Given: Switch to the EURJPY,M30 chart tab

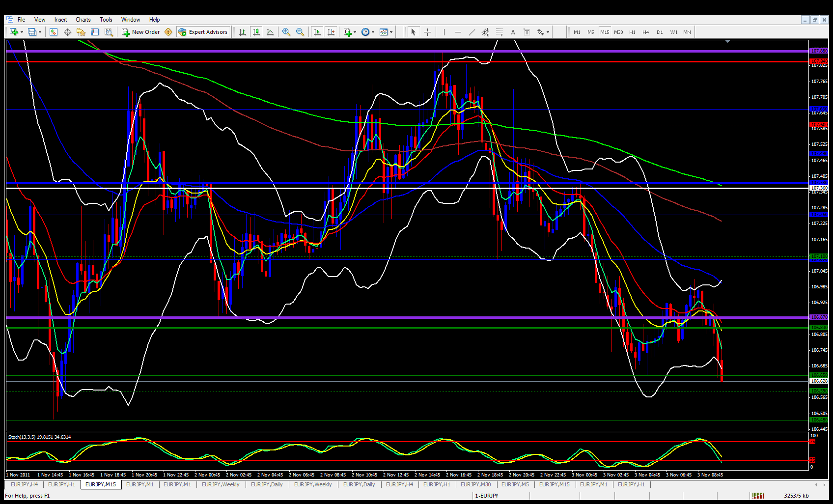Looking at the screenshot, I should click(x=475, y=484).
